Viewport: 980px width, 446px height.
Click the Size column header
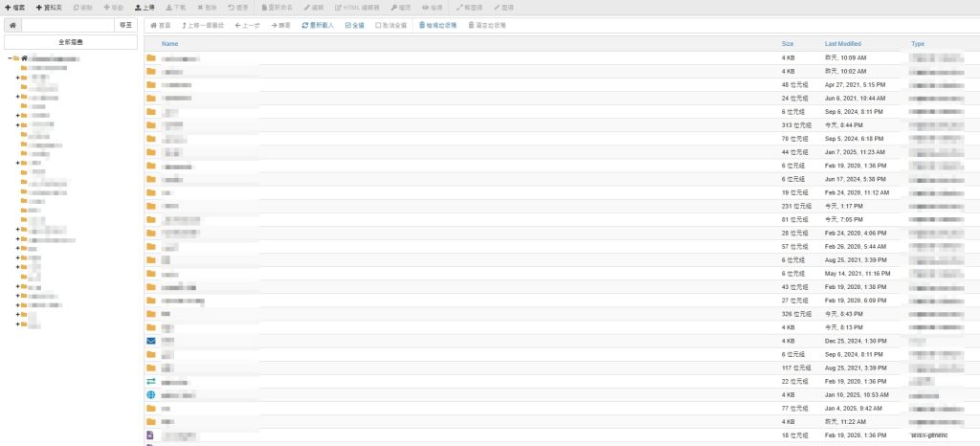[787, 44]
